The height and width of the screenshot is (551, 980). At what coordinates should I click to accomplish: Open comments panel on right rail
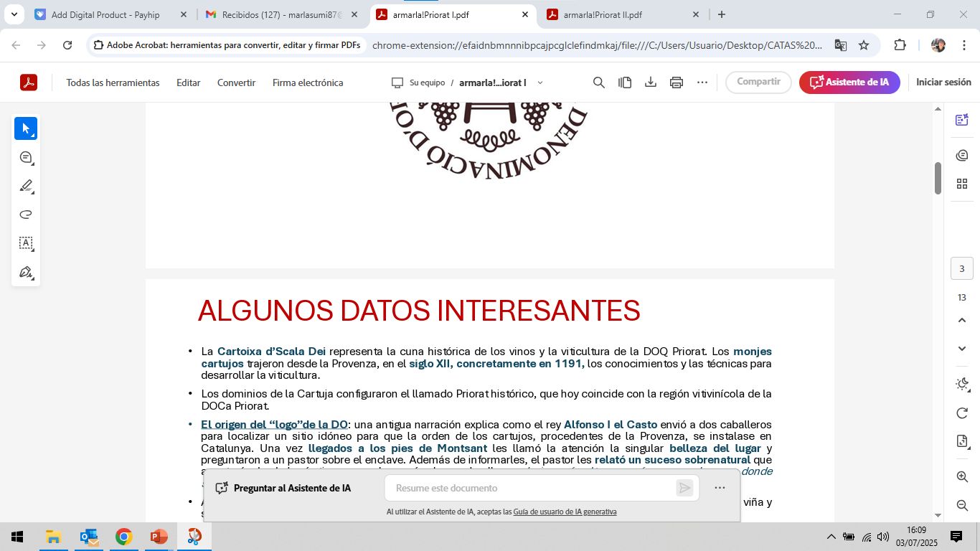(962, 155)
